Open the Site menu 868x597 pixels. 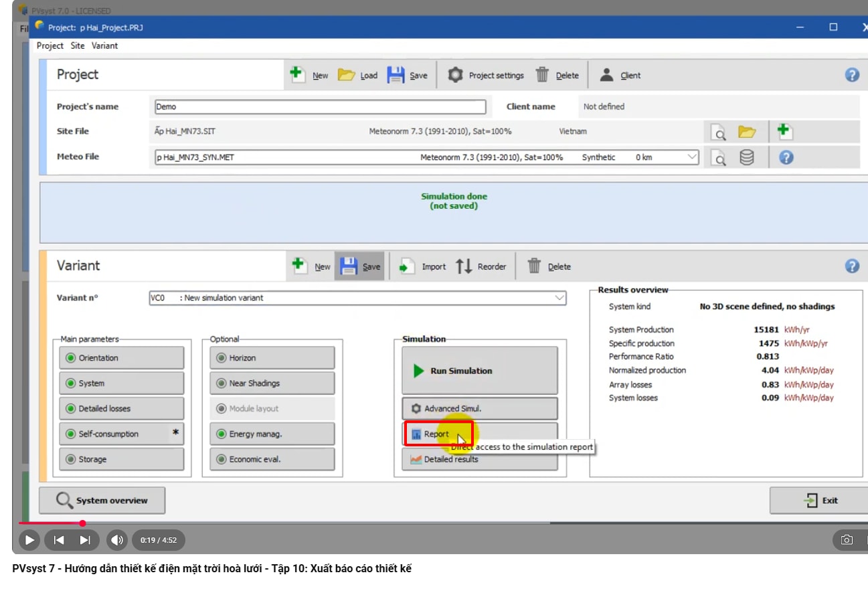(78, 46)
